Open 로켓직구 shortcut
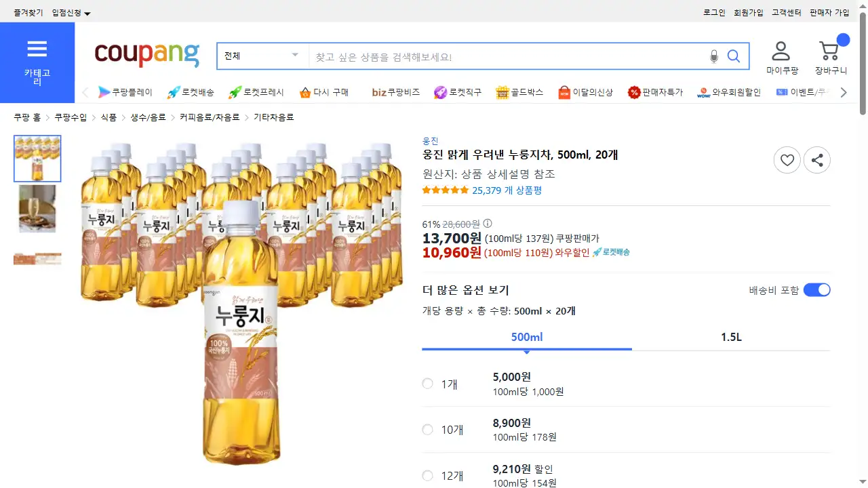 (x=458, y=92)
